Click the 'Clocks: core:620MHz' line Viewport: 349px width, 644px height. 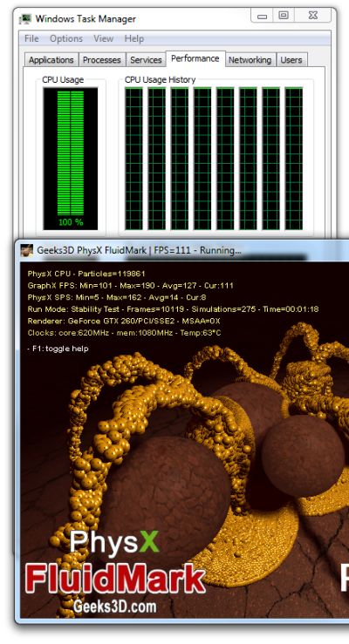[x=124, y=333]
